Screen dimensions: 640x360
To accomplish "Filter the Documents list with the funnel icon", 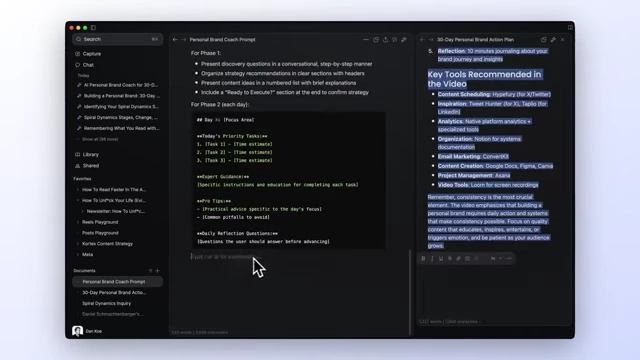I will (x=150, y=271).
